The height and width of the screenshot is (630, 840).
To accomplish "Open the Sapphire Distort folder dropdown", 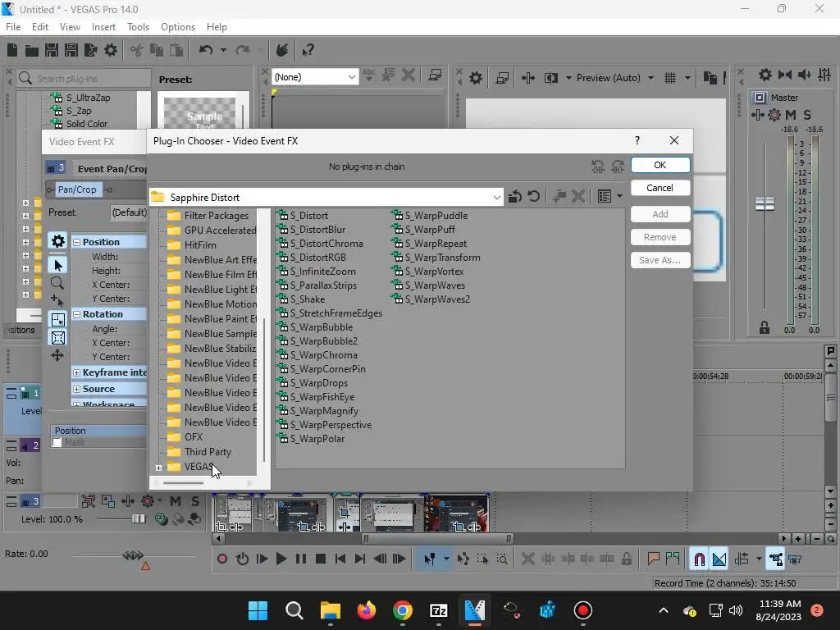I will coord(496,197).
